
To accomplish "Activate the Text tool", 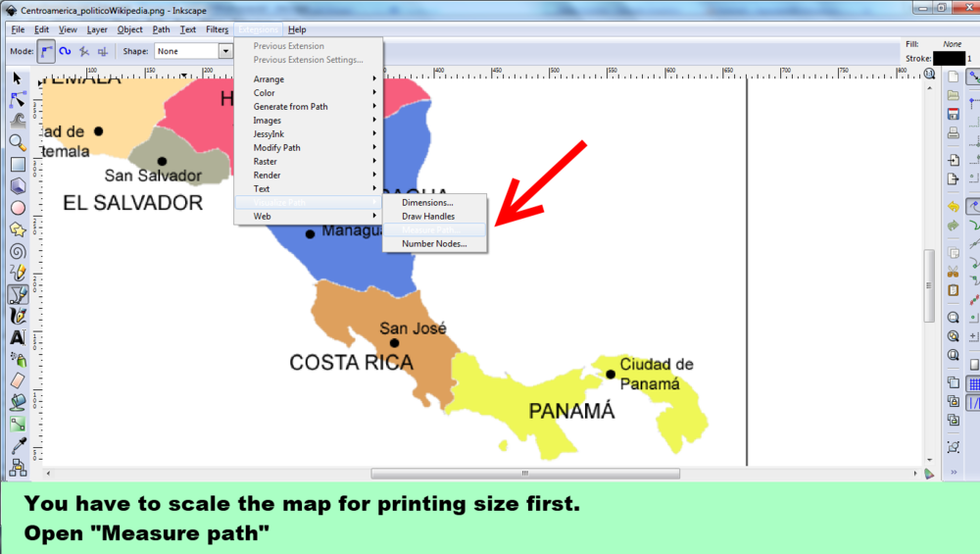I will coord(17,337).
